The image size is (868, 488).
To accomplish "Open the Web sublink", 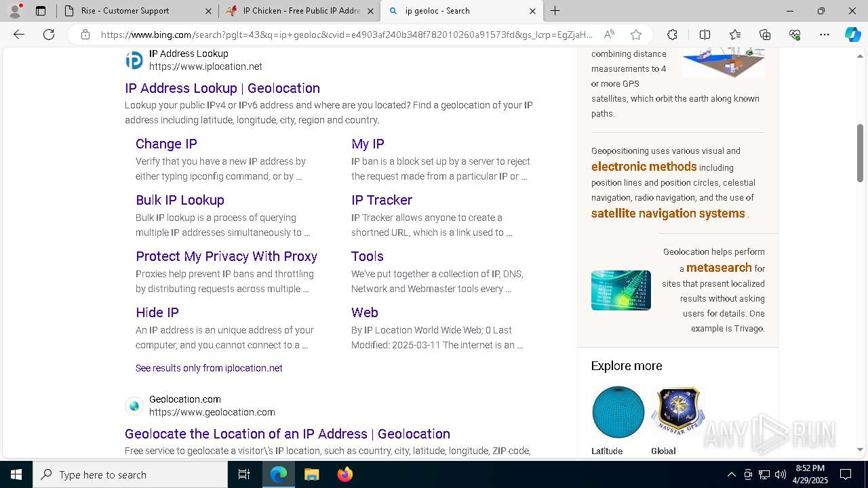I will [x=365, y=312].
